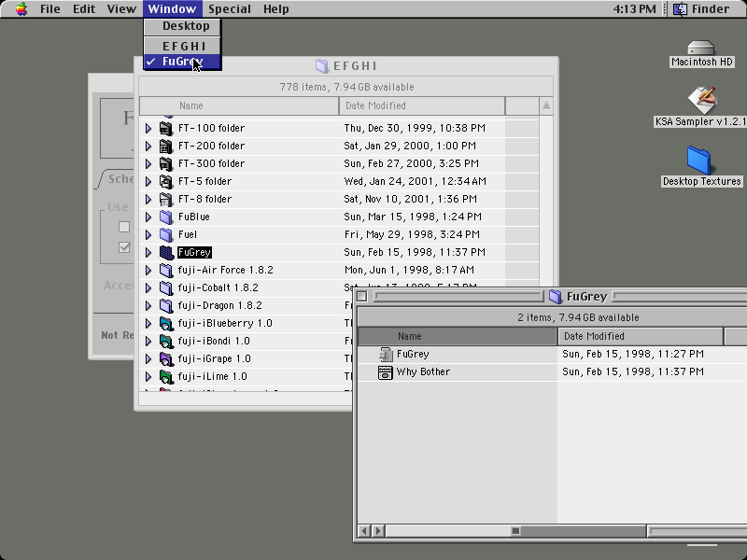Viewport: 747px width, 560px height.
Task: Click the '778 items, 7.94 GB available' text
Action: (x=346, y=87)
